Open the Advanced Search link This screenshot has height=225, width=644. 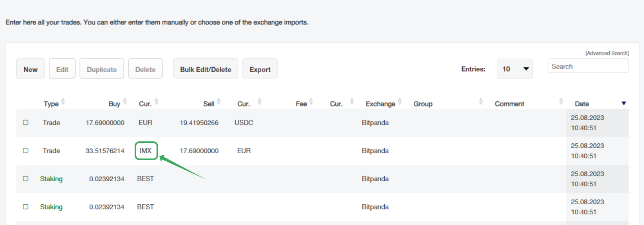coord(607,53)
